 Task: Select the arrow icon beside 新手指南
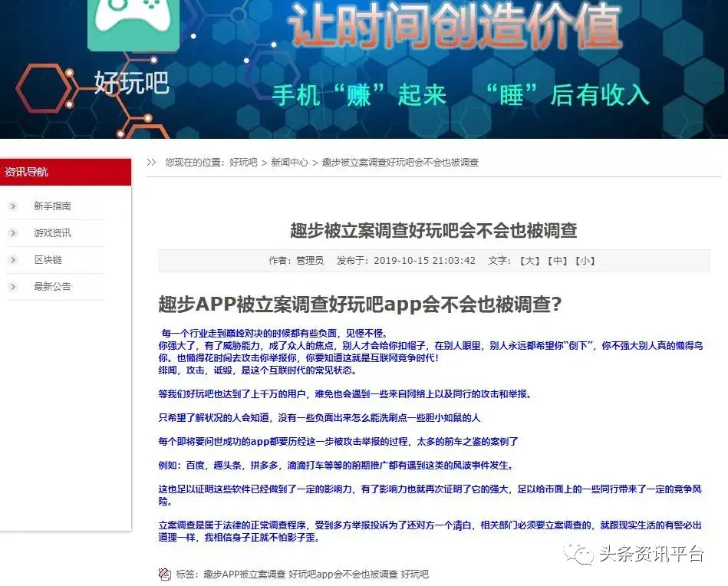click(x=12, y=206)
